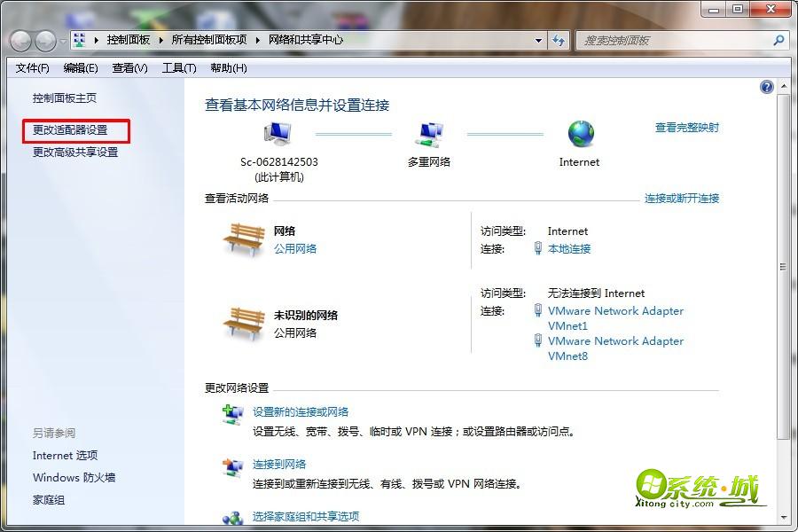The width and height of the screenshot is (798, 532).
Task: Click the 多重网络 networks icon
Action: (x=429, y=133)
